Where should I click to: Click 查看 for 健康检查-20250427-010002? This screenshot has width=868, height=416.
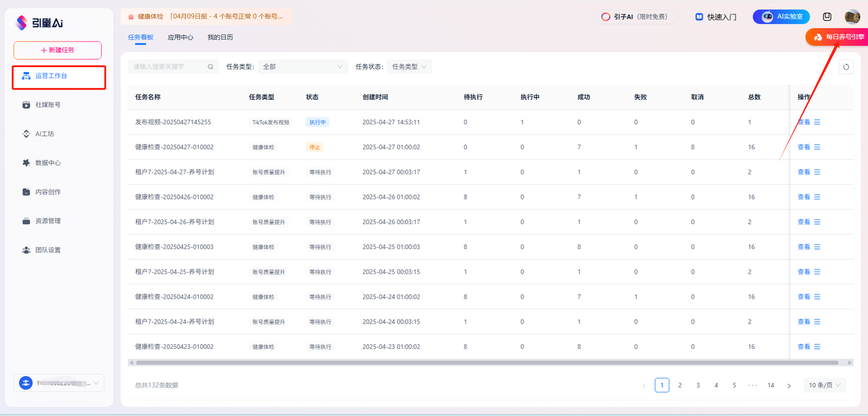[x=804, y=147]
